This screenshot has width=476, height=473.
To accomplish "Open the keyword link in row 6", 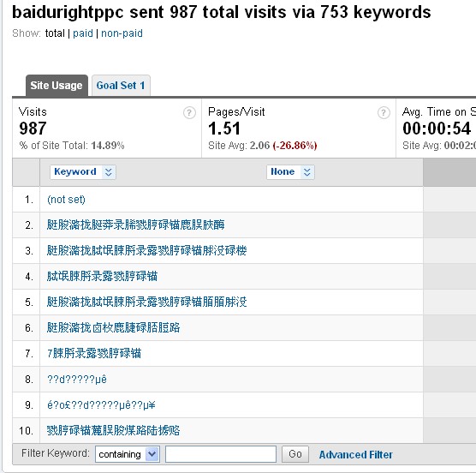I will pyautogui.click(x=113, y=328).
